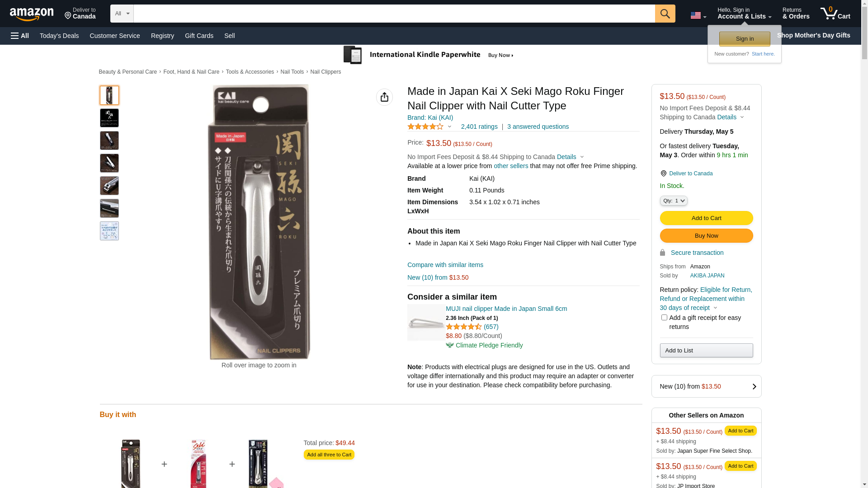The image size is (868, 488).
Task: Click the search magnifier button
Action: pyautogui.click(x=665, y=14)
